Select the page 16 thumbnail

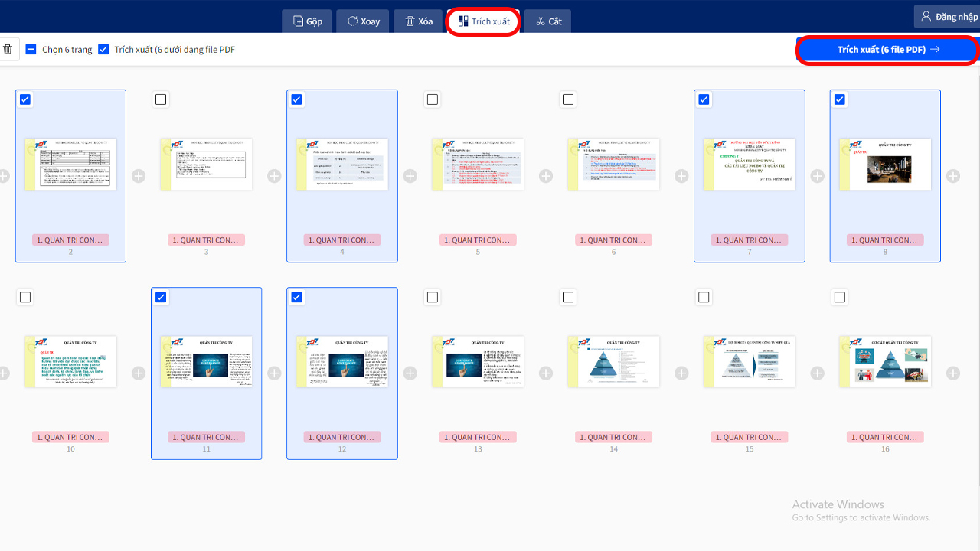(x=885, y=361)
